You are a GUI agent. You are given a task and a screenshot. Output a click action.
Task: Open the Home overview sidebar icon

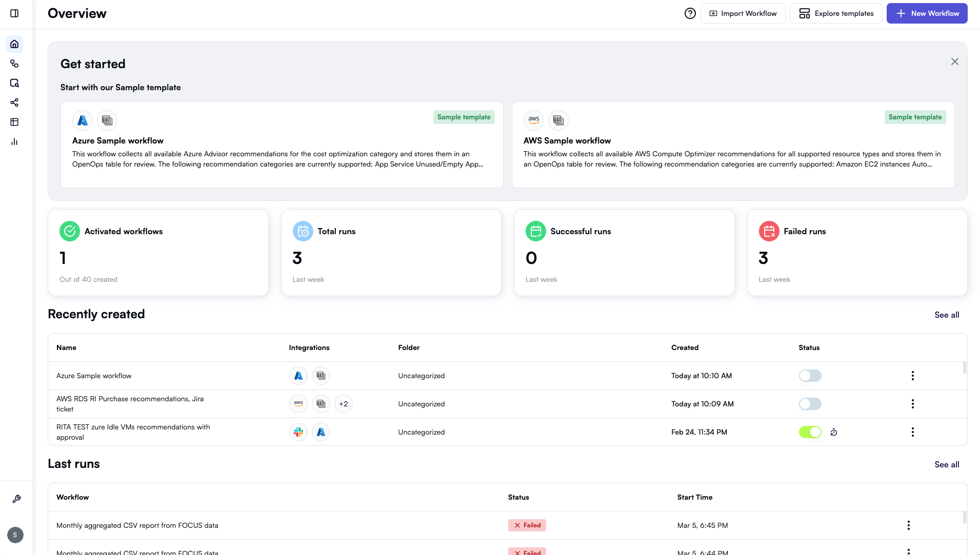click(x=14, y=44)
